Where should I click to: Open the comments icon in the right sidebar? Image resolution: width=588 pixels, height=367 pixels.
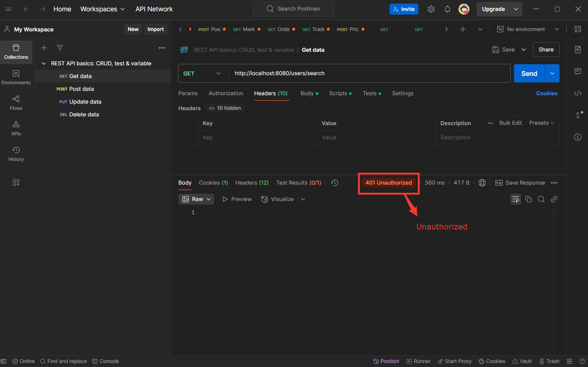click(578, 72)
